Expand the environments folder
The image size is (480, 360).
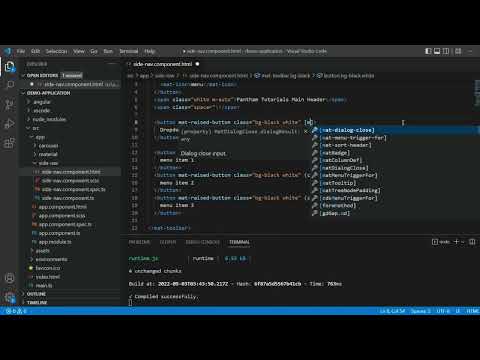point(51,259)
